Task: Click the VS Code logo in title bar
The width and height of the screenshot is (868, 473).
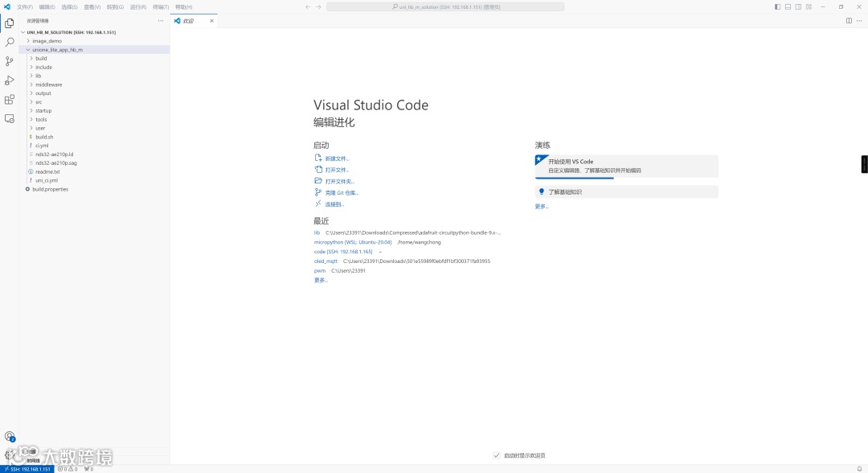Action: [x=6, y=6]
